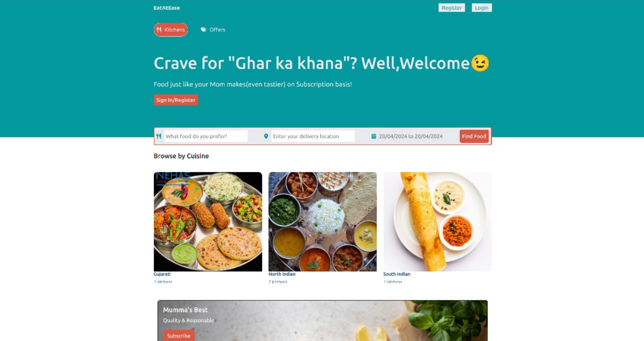The width and height of the screenshot is (644, 341).
Task: Click Subscribe on Mumma's Best banner
Action: [x=179, y=335]
